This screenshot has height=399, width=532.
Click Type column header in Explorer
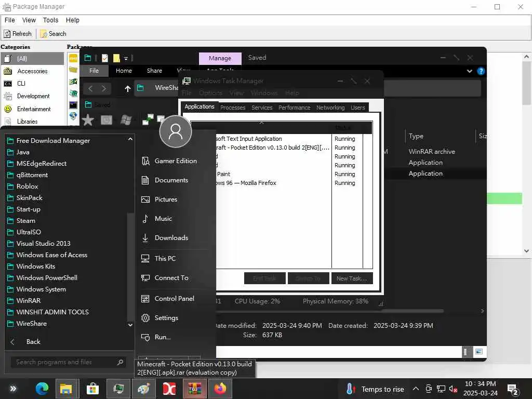416,136
